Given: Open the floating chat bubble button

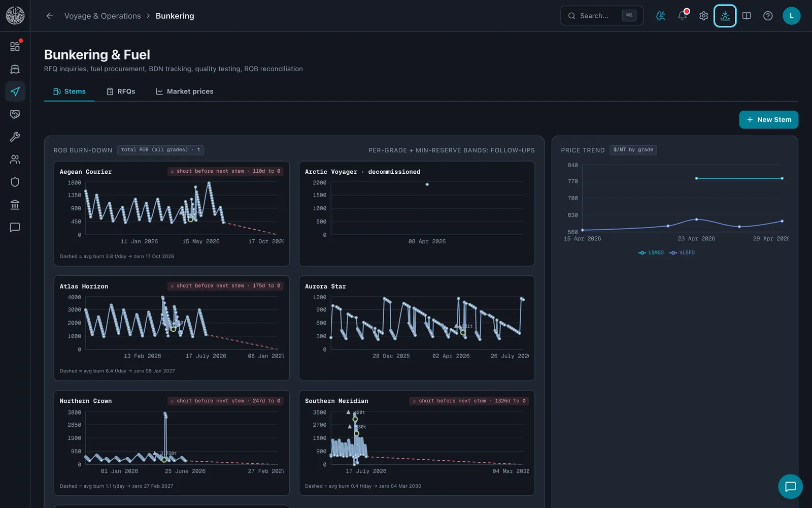Looking at the screenshot, I should (790, 487).
